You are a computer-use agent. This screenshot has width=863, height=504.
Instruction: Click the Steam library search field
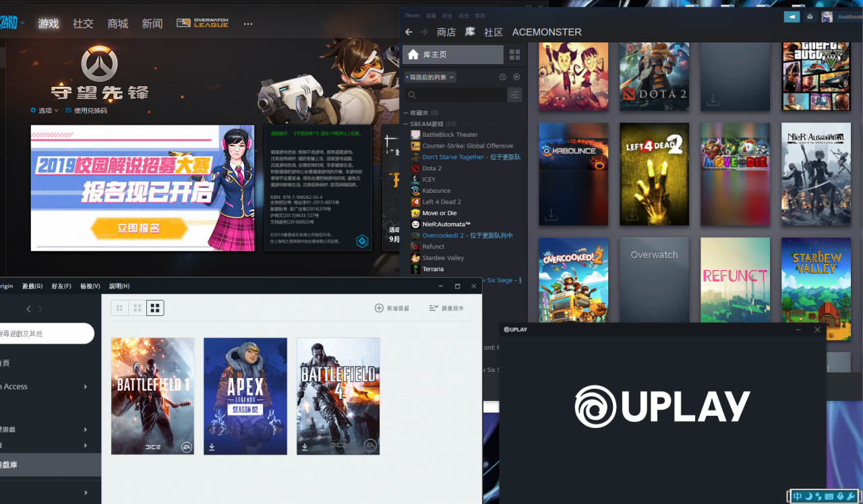454,95
